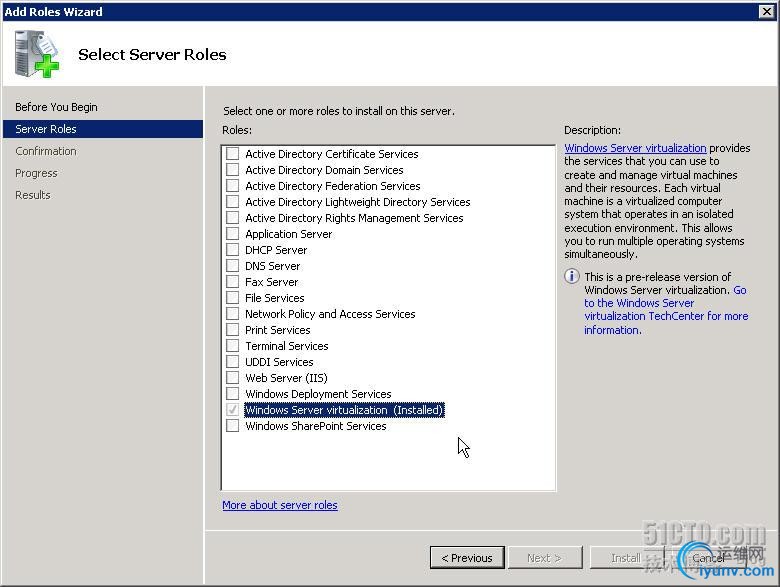Close the Add Roles Wizard window

click(767, 11)
